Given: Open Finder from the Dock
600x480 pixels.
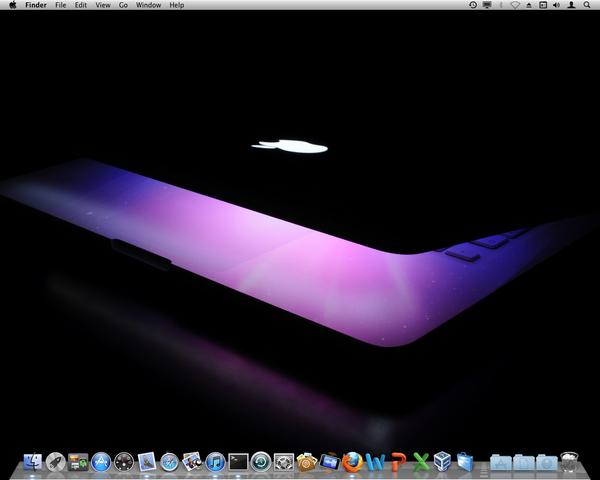Looking at the screenshot, I should tap(33, 462).
